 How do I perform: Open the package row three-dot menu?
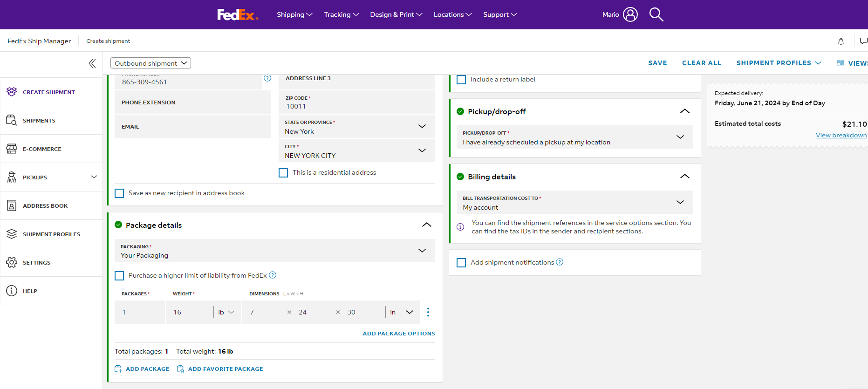coord(428,312)
